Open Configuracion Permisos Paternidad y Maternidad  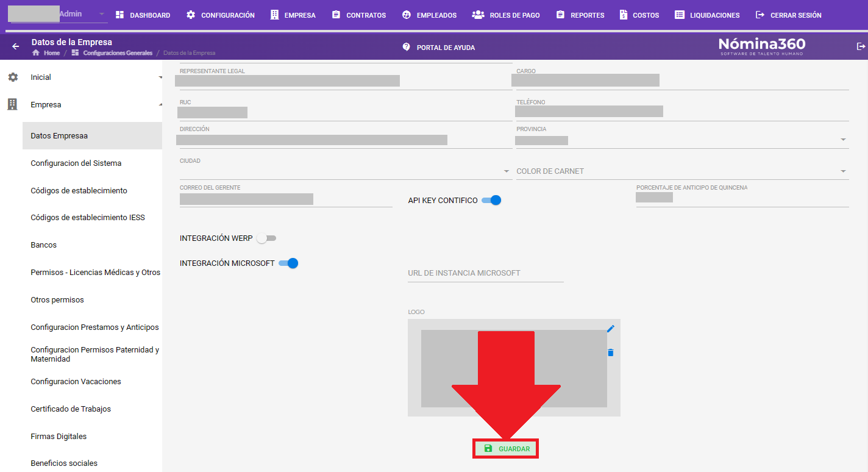92,354
